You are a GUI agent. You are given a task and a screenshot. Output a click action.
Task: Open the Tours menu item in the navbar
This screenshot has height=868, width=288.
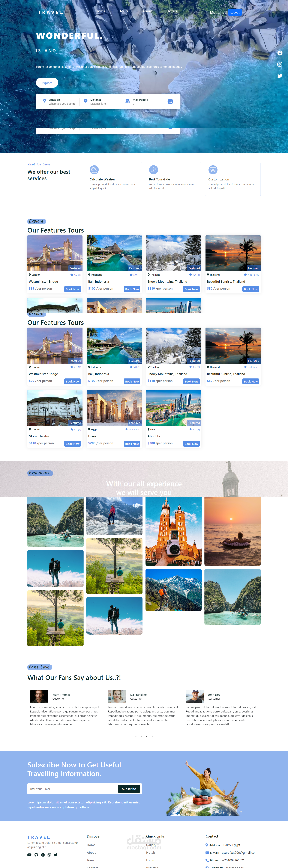[124, 11]
